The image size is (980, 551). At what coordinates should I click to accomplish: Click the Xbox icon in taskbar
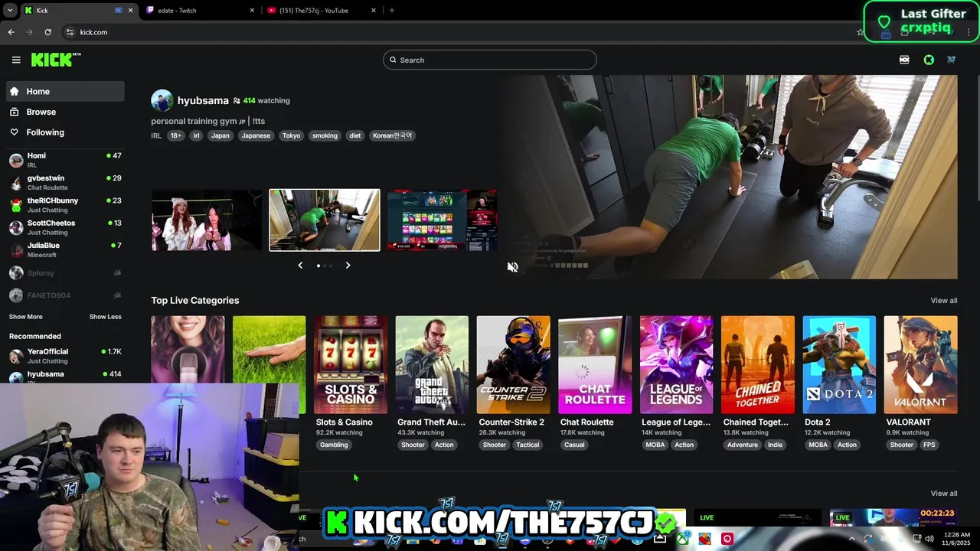coord(682,539)
